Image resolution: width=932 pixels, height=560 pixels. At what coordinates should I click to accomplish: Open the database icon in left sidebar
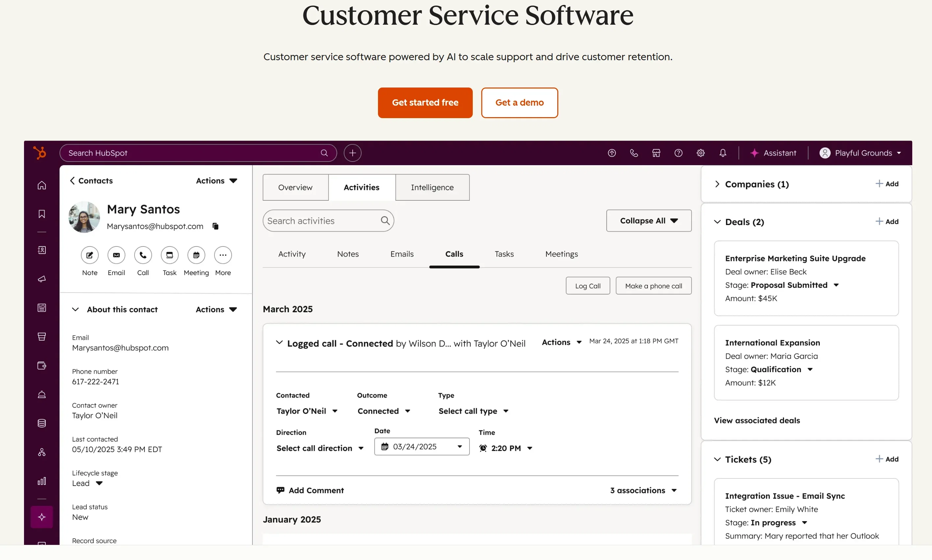pyautogui.click(x=42, y=423)
